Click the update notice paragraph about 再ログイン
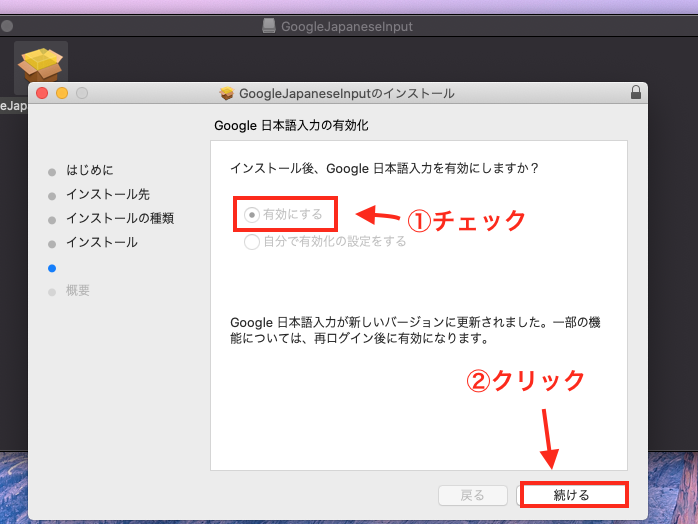 tap(415, 330)
